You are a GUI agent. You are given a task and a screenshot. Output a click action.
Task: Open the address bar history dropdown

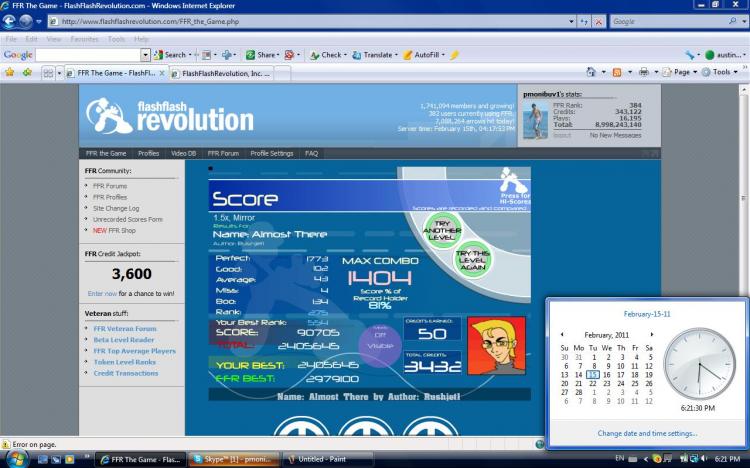pyautogui.click(x=571, y=22)
